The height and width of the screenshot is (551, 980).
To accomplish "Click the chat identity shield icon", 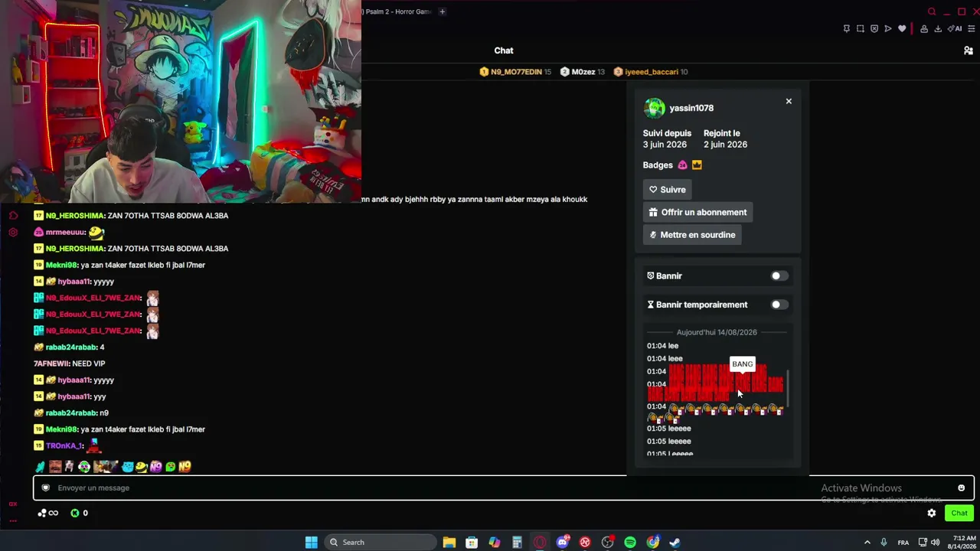I will coord(46,488).
